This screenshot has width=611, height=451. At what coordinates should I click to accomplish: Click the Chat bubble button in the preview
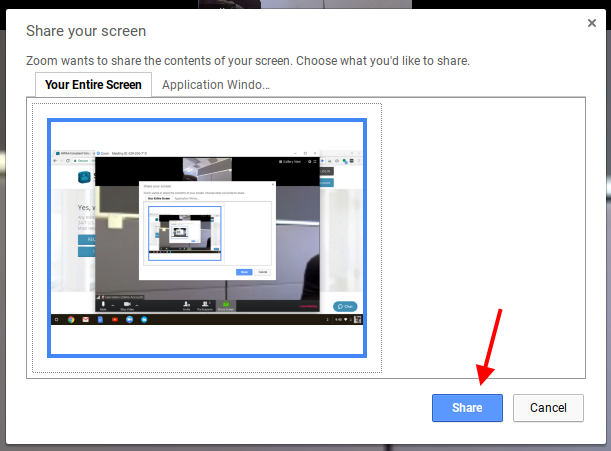tap(345, 305)
